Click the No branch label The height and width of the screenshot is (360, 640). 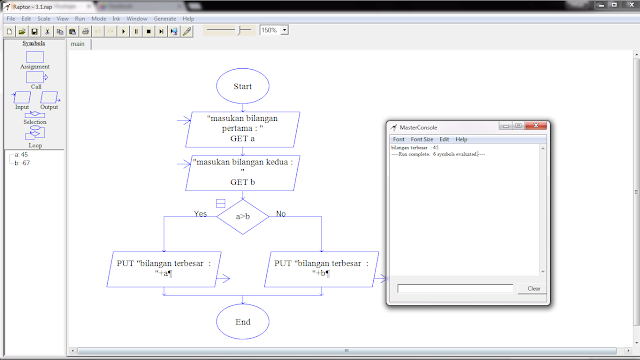(281, 213)
